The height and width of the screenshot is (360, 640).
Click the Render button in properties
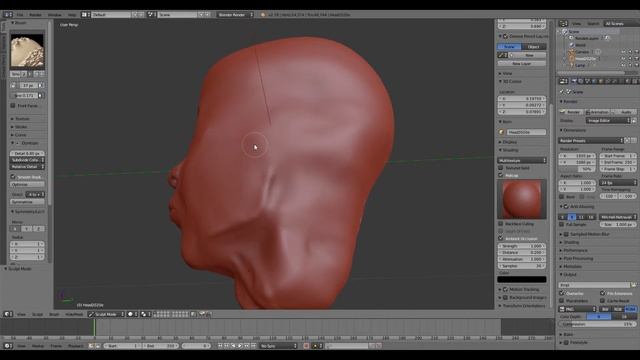coord(571,112)
